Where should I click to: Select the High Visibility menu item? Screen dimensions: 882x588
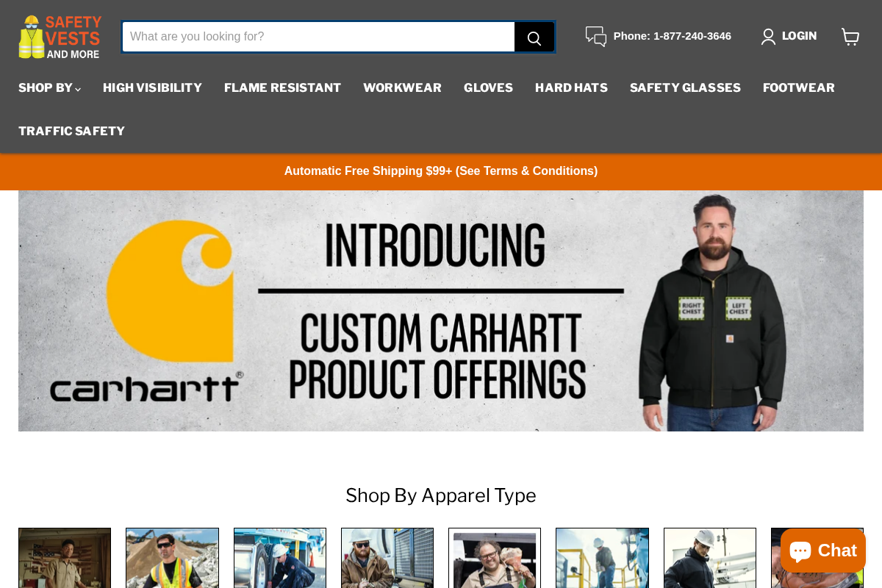[152, 87]
